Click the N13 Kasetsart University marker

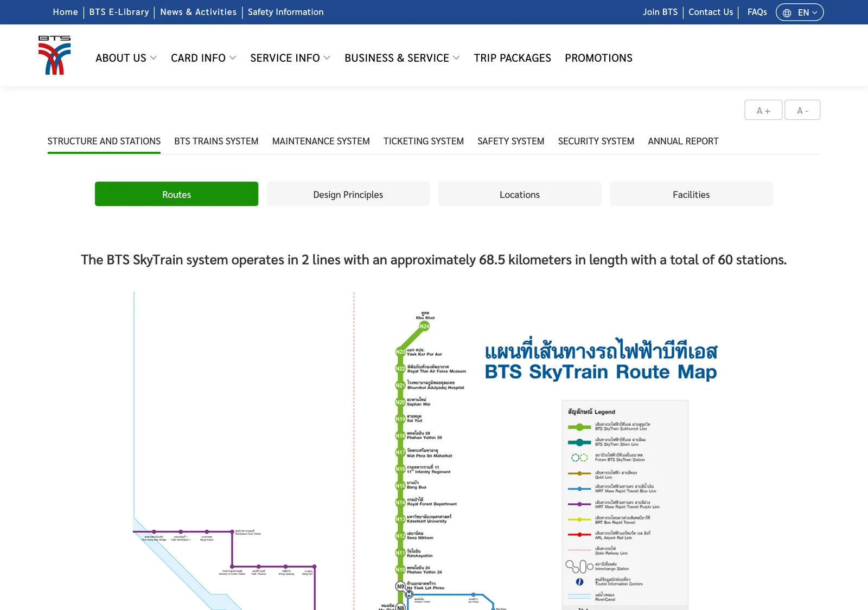pyautogui.click(x=400, y=519)
